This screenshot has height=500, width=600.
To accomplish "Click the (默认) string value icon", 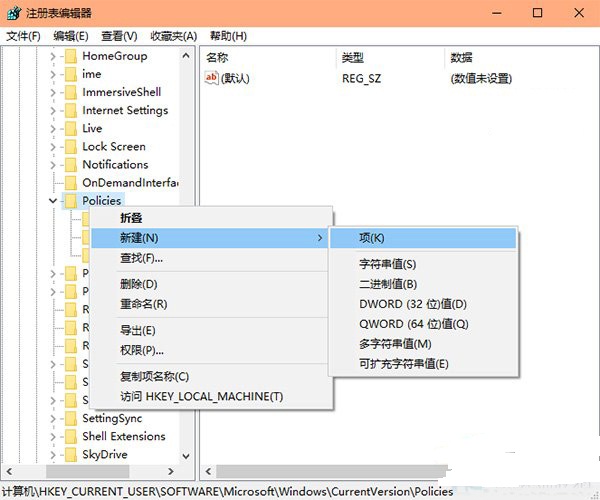I will click(x=211, y=78).
